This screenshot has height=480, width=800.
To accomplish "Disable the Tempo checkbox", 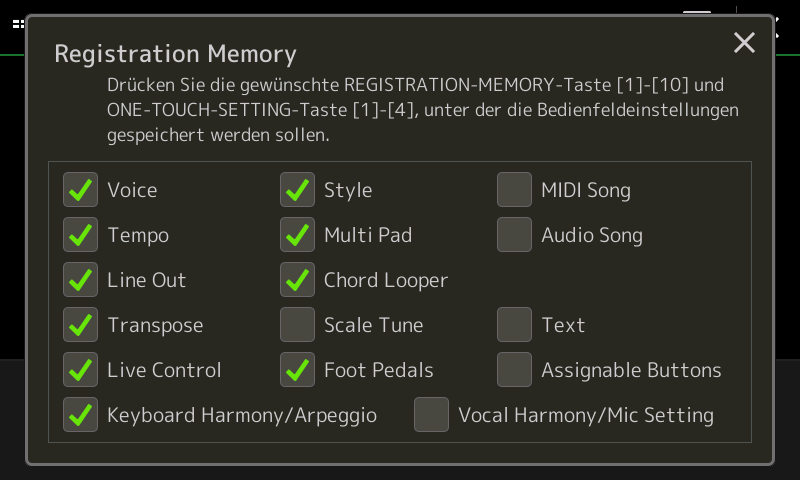I will (x=80, y=235).
